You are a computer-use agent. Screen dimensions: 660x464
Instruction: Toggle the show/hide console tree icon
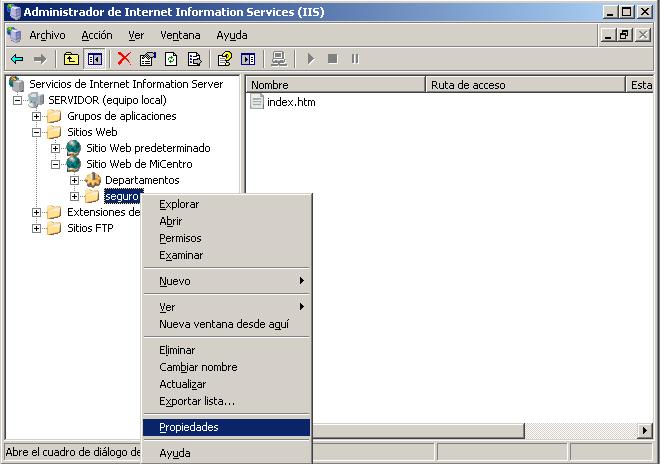click(94, 59)
